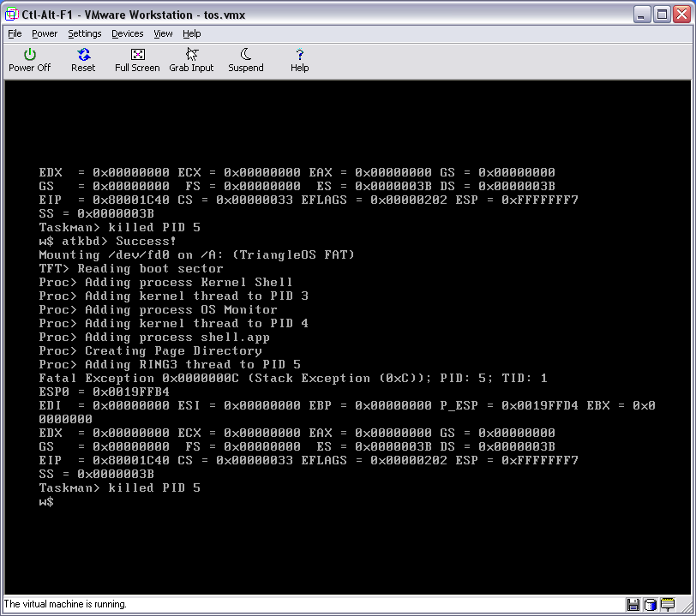Open the Devices menu
Screen dimensions: 696x616
pyautogui.click(x=128, y=33)
